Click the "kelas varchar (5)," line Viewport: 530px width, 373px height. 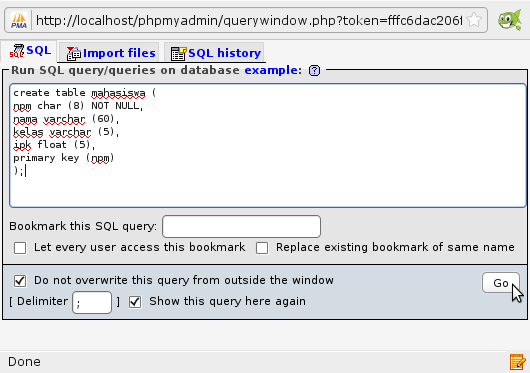point(66,132)
